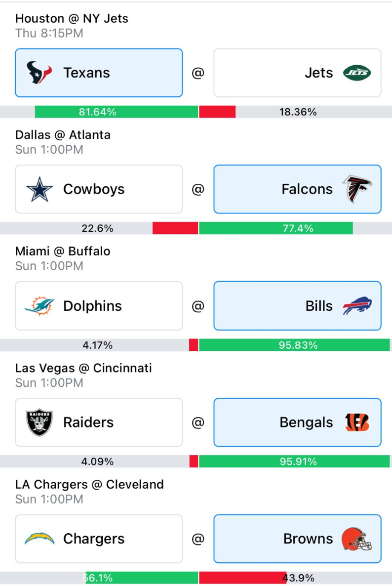Click the Browns helmet logo
The height and width of the screenshot is (587, 392).
pyautogui.click(x=357, y=539)
